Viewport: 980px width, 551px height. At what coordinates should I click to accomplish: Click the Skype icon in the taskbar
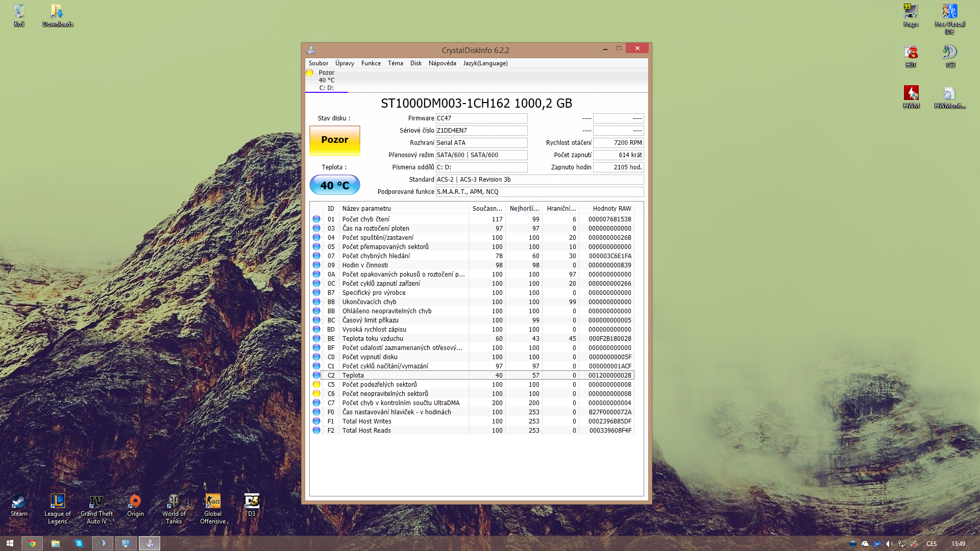pyautogui.click(x=79, y=543)
